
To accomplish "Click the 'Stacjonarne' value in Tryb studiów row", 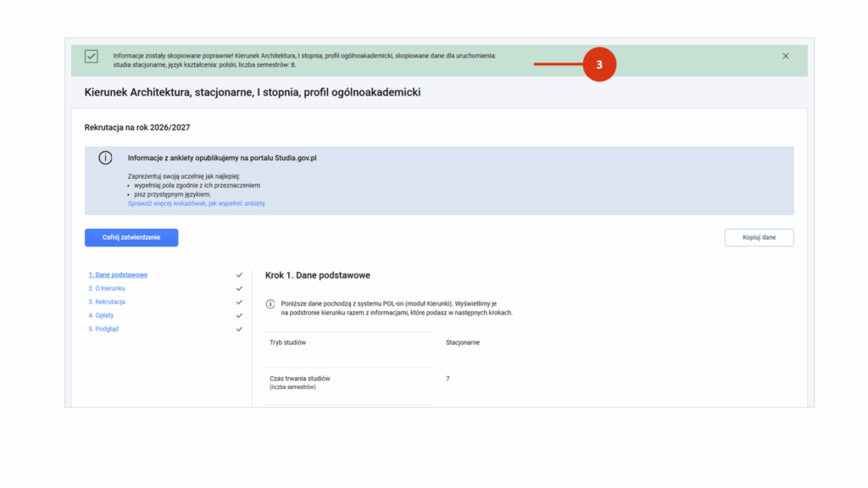I will click(465, 343).
